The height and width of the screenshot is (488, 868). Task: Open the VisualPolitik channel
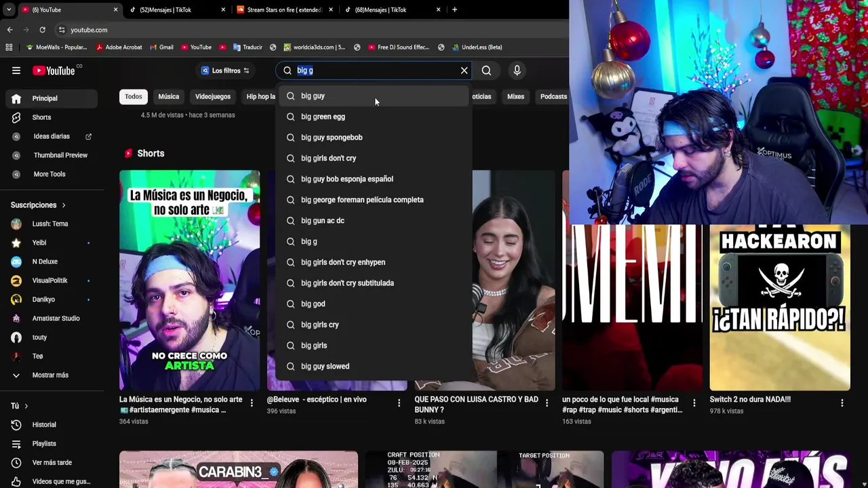click(x=52, y=281)
